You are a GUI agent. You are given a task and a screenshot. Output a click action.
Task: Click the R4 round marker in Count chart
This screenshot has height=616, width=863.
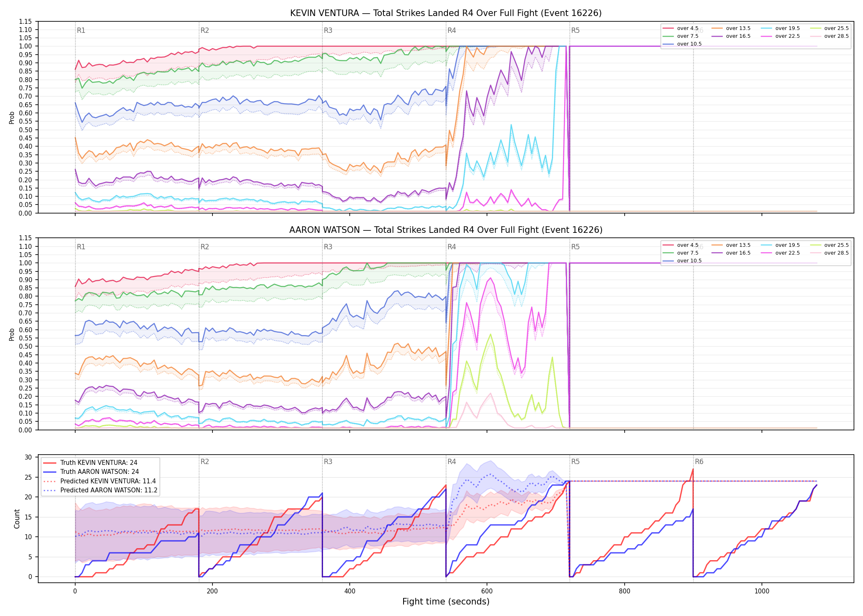(452, 462)
